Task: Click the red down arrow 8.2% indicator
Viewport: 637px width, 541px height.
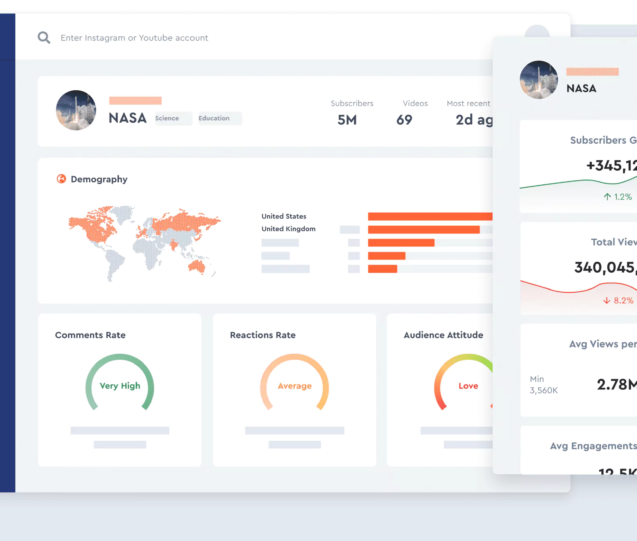Action: pos(618,301)
